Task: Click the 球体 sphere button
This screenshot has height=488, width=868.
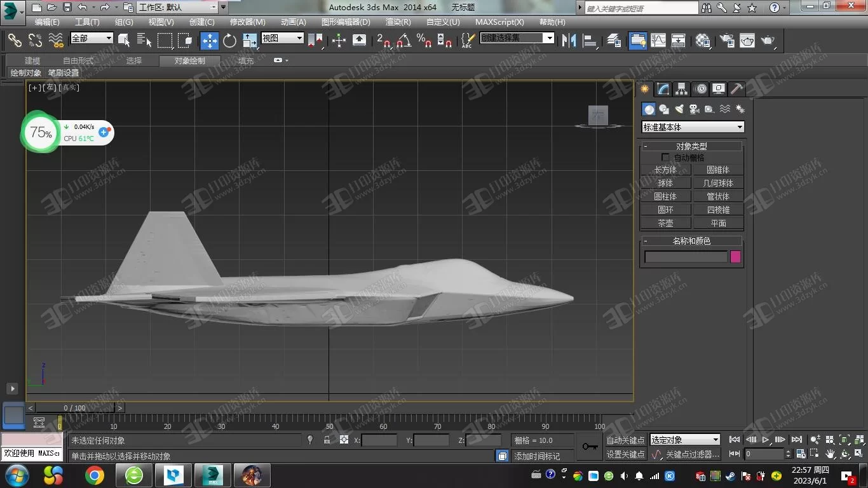Action: pyautogui.click(x=665, y=183)
